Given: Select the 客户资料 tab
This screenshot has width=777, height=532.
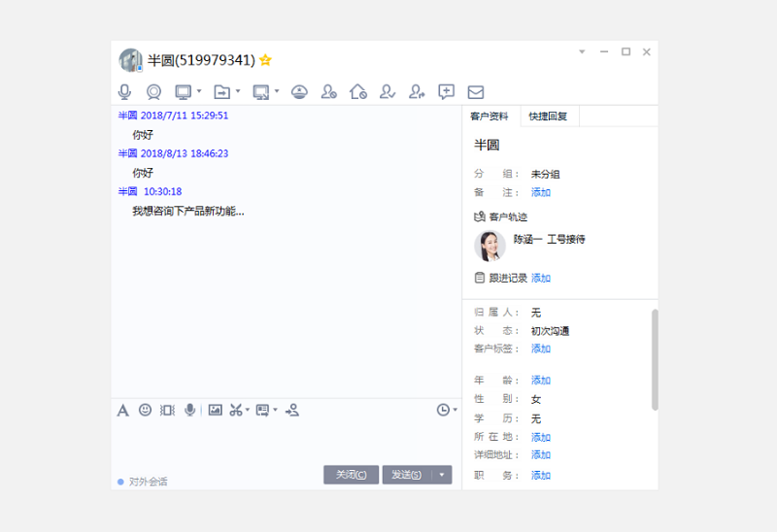Looking at the screenshot, I should (x=490, y=116).
